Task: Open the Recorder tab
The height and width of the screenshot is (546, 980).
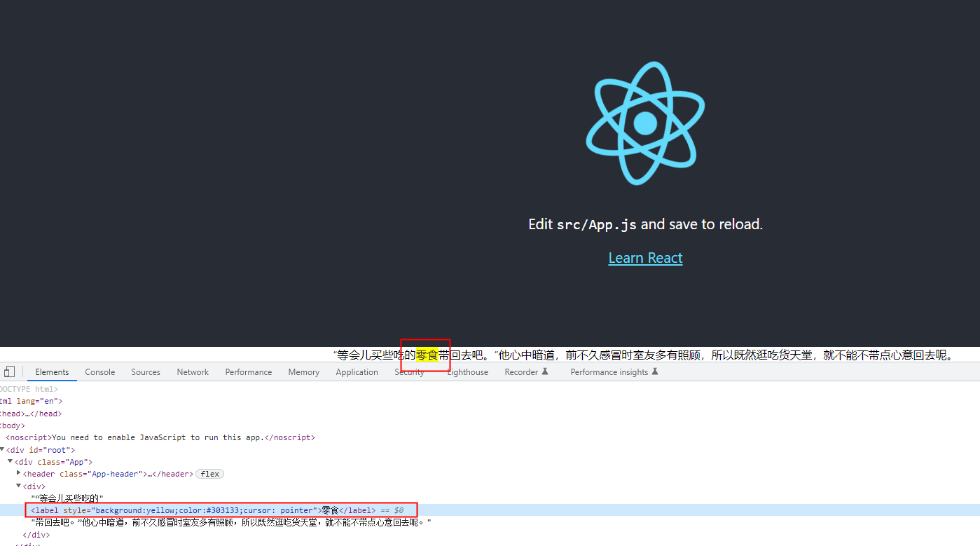Action: coord(522,372)
